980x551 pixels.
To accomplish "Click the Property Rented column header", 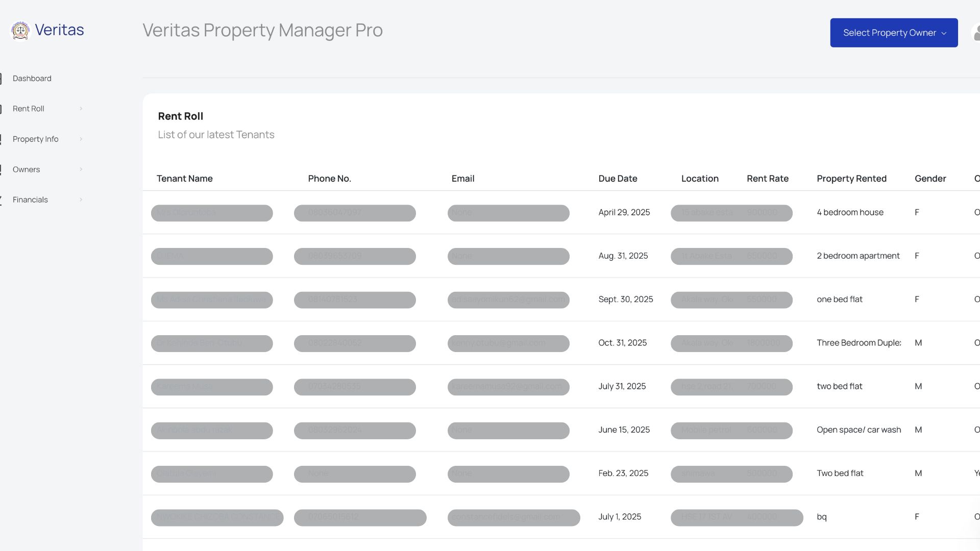I will (x=851, y=179).
